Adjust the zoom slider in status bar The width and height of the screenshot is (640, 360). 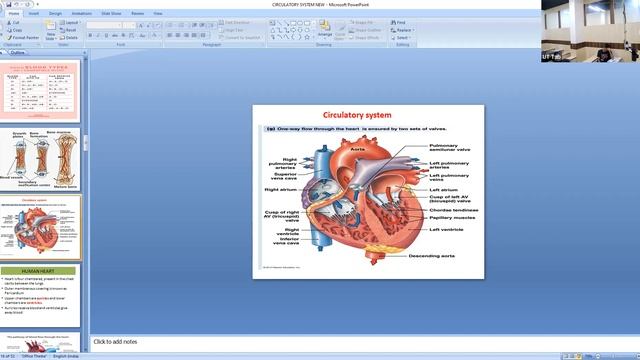612,356
